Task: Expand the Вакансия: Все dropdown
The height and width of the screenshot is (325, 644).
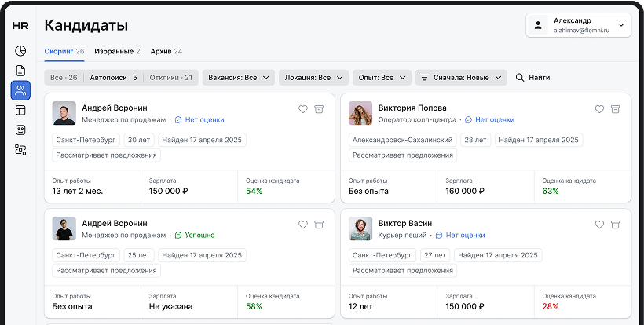Action: click(x=239, y=78)
